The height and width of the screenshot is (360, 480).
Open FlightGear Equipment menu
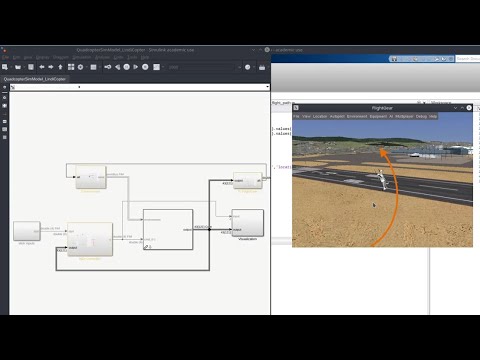click(378, 116)
